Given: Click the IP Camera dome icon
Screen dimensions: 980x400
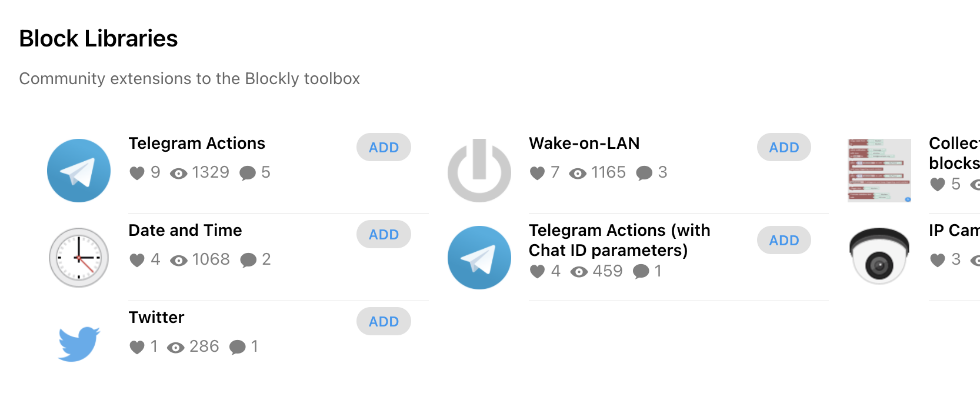Looking at the screenshot, I should point(879,256).
